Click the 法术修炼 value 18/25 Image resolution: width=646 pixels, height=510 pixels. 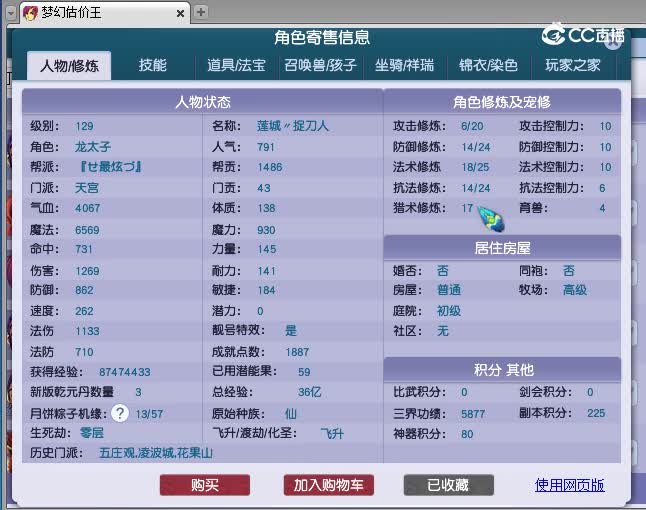(x=475, y=167)
